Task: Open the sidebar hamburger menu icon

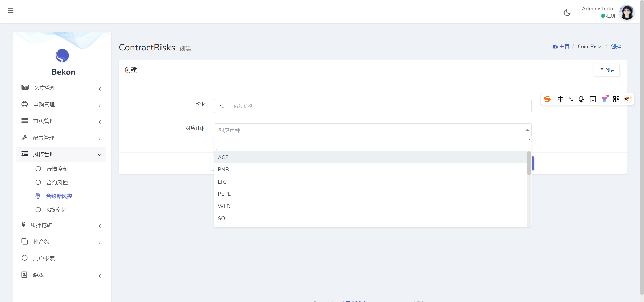Action: pyautogui.click(x=11, y=11)
